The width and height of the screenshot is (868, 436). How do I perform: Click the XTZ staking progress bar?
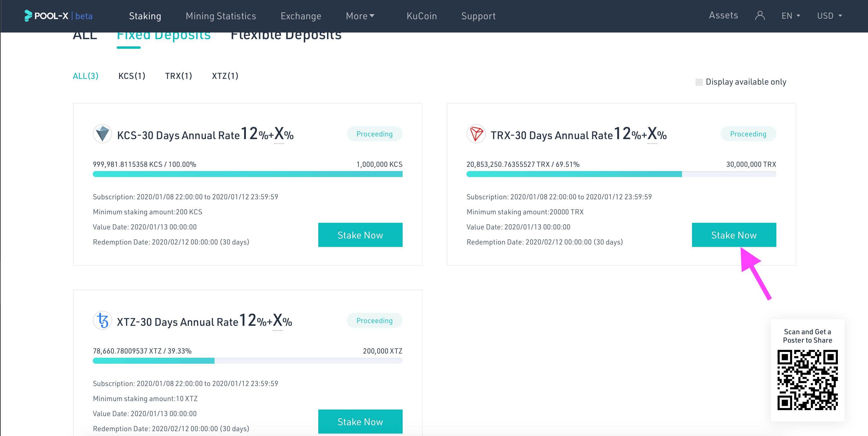point(248,361)
